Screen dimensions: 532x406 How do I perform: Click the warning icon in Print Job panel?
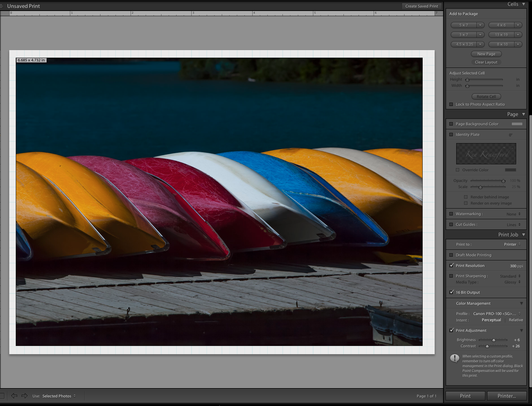point(455,358)
